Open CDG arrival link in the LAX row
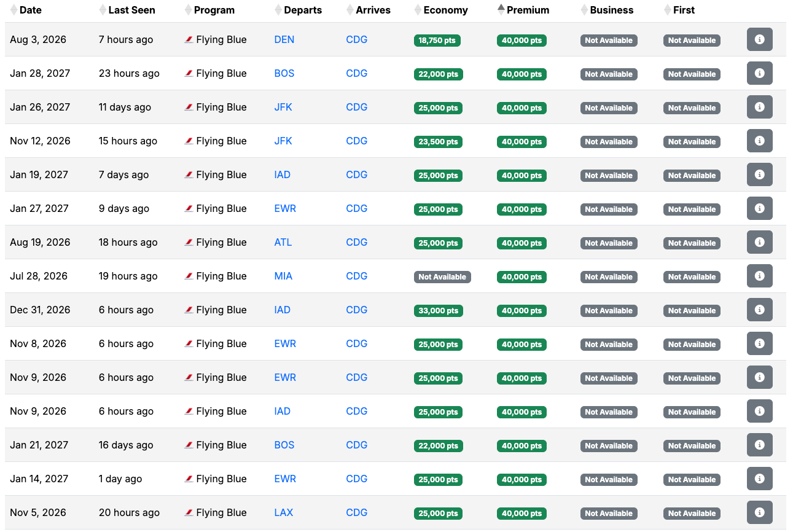This screenshot has width=793, height=532. [356, 512]
